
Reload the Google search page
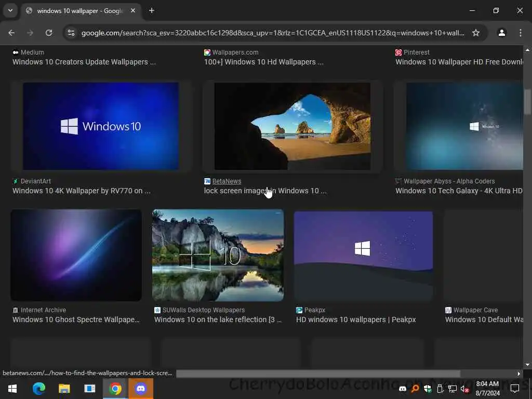click(x=49, y=33)
